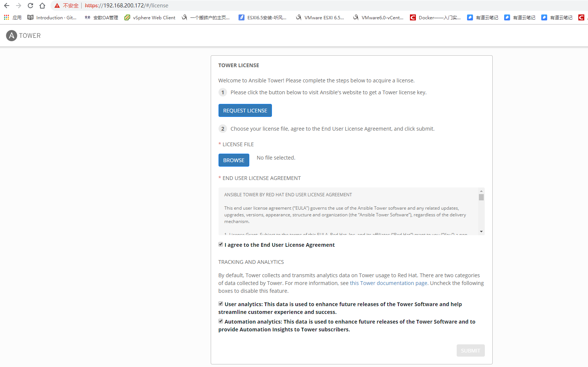Open the Docker 入门实 bookmark
The width and height of the screenshot is (588, 367).
[436, 17]
